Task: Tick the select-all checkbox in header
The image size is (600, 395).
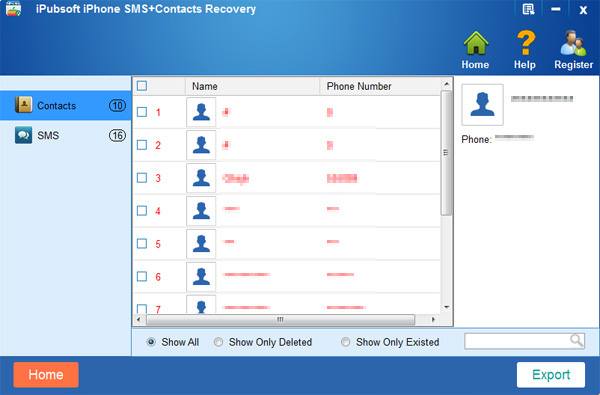Action: pos(142,86)
